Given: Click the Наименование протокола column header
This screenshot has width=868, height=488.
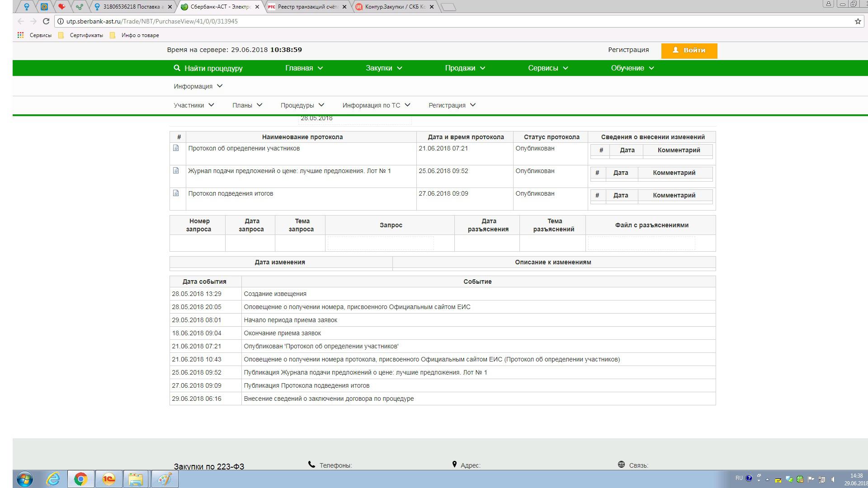Looking at the screenshot, I should [x=302, y=137].
